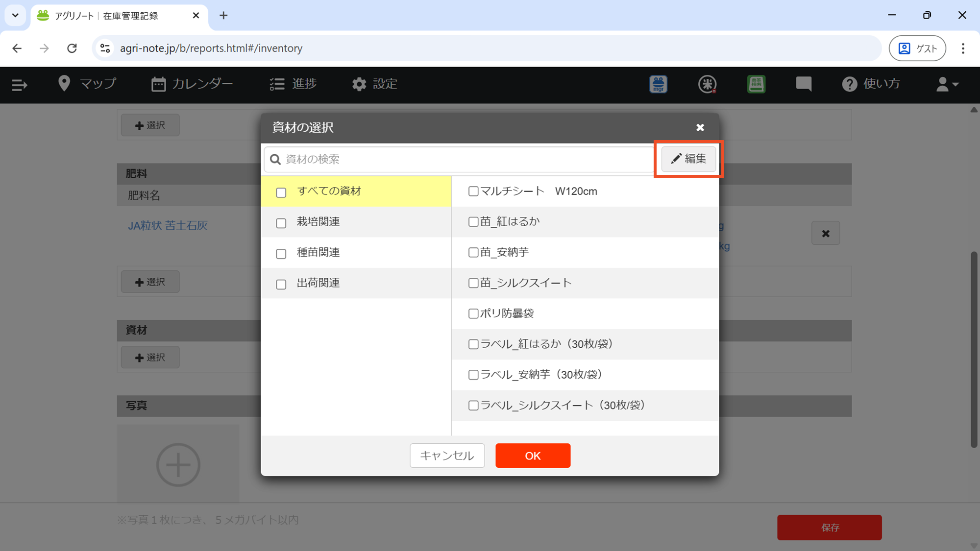
Task: Click the 資材の検索 search field
Action: point(459,159)
